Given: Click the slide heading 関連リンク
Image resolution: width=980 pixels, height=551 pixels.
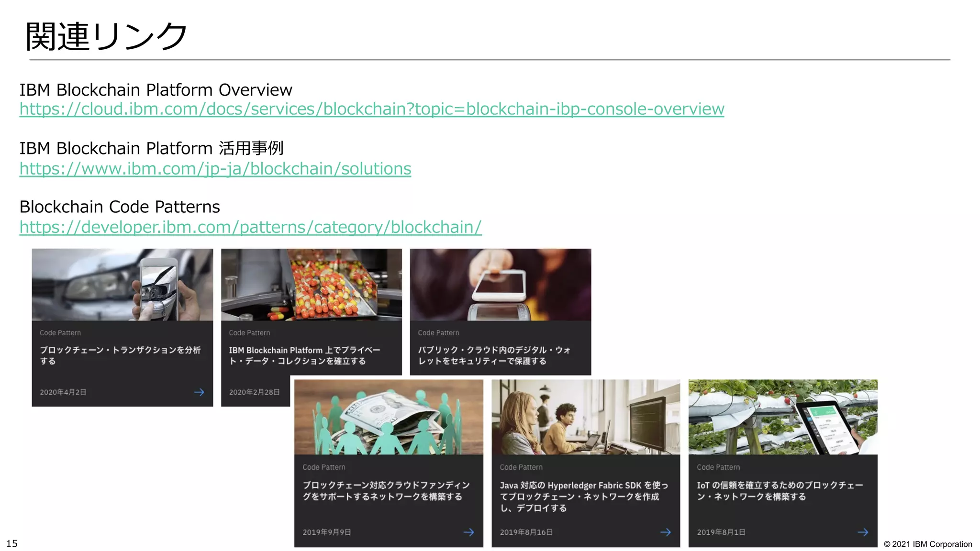Looking at the screenshot, I should 106,36.
